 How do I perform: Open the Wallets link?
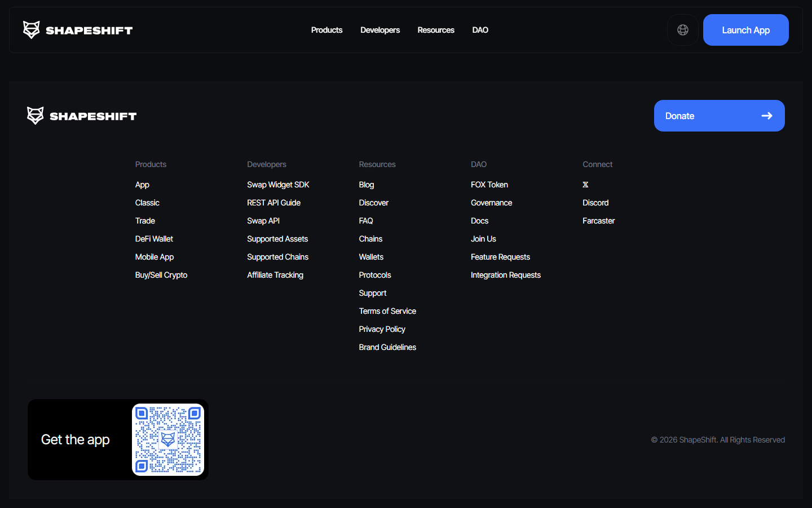pos(371,257)
